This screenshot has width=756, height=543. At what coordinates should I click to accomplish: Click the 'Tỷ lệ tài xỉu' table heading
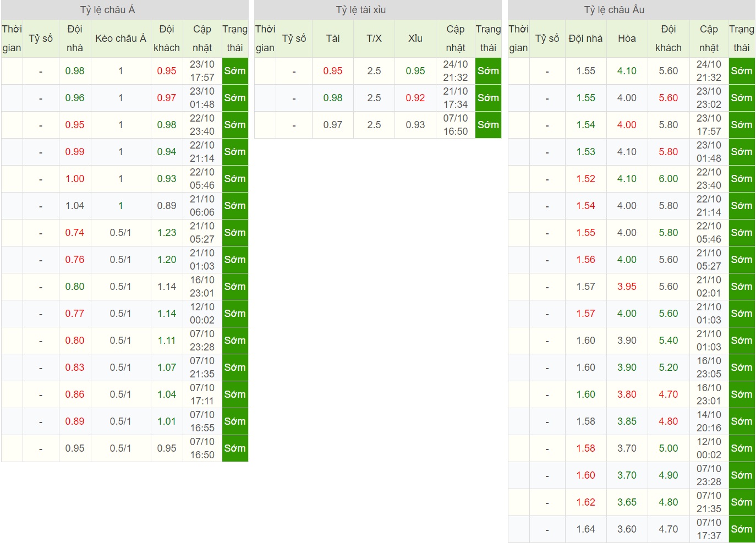pos(361,10)
